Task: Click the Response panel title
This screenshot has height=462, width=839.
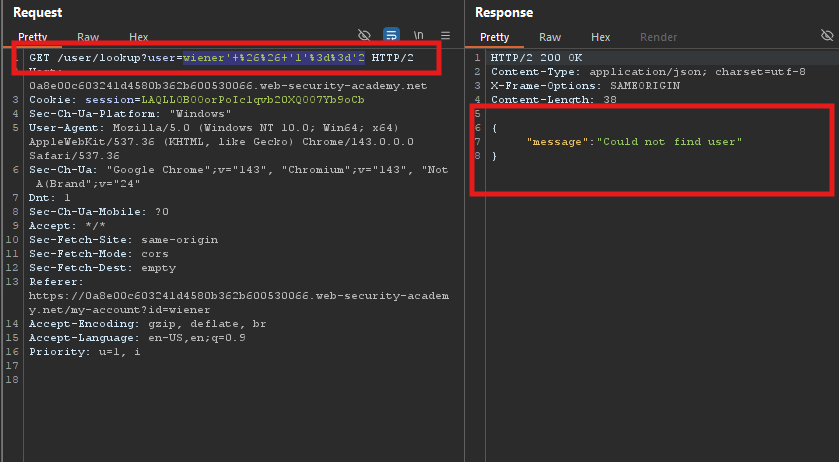Action: 504,12
